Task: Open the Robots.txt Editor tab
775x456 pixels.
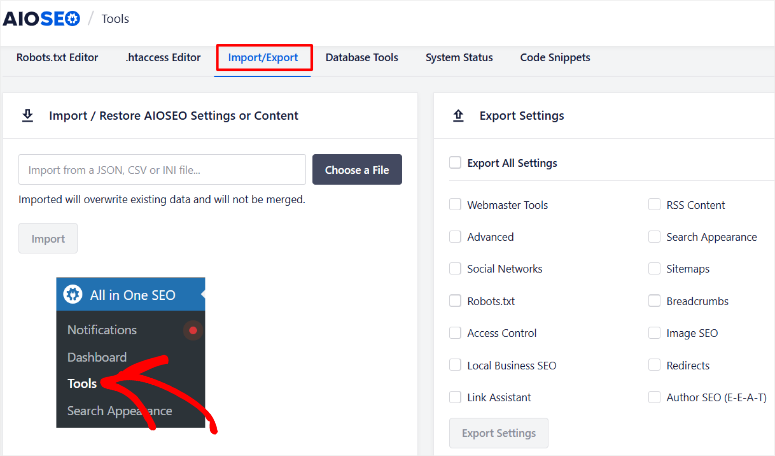Action: (57, 57)
